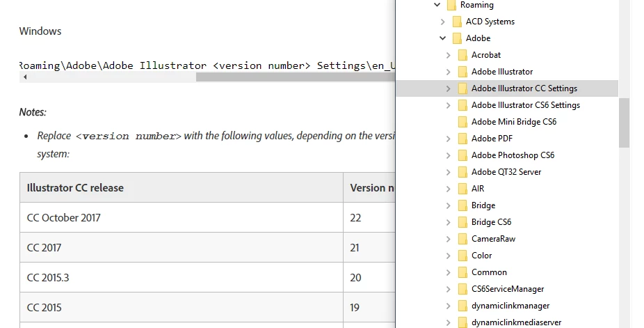Select the Color folder label
Viewport: 644px width, 328px height.
pyautogui.click(x=481, y=256)
